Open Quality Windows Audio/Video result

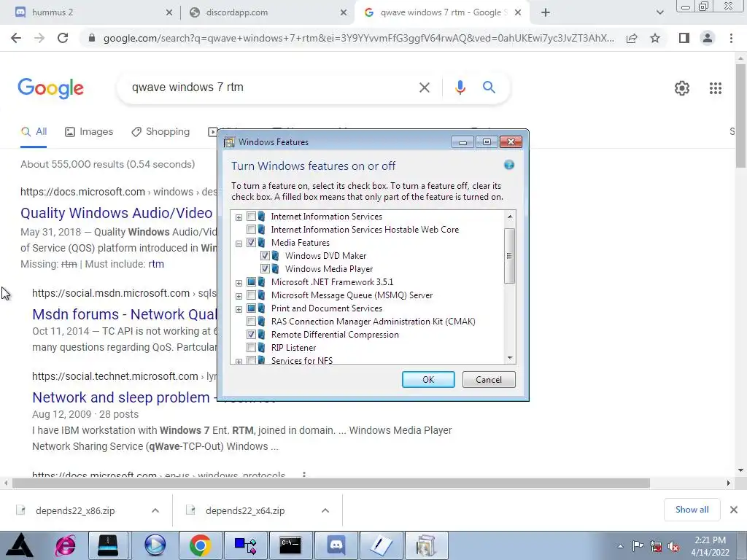tap(116, 213)
